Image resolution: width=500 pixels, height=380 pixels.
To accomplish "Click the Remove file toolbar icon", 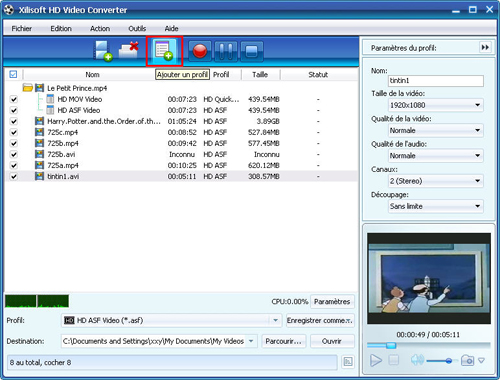I will point(129,51).
